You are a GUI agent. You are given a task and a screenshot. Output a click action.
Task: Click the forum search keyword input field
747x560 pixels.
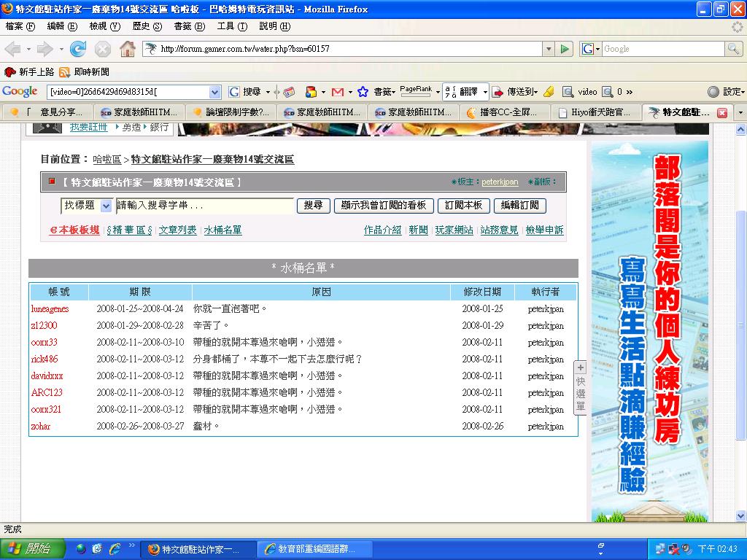[205, 206]
